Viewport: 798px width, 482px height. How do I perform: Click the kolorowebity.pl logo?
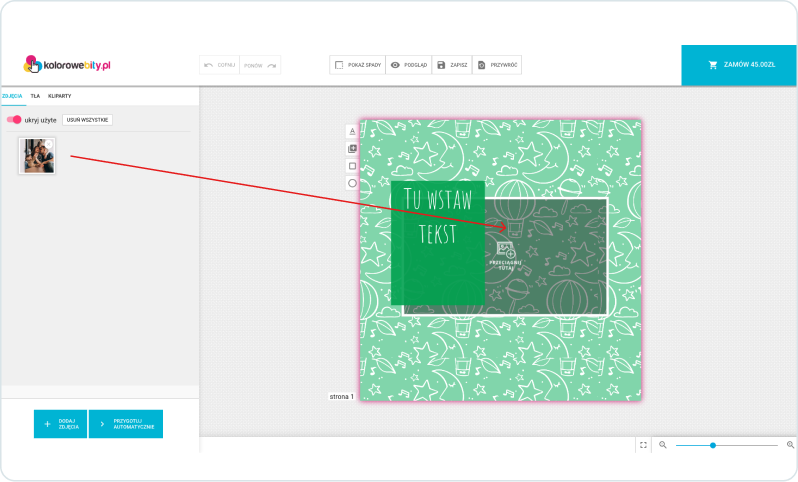[67, 64]
